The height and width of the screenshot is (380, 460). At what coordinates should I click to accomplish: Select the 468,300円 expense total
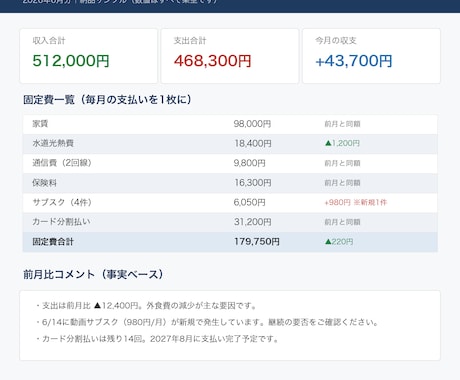tap(212, 61)
